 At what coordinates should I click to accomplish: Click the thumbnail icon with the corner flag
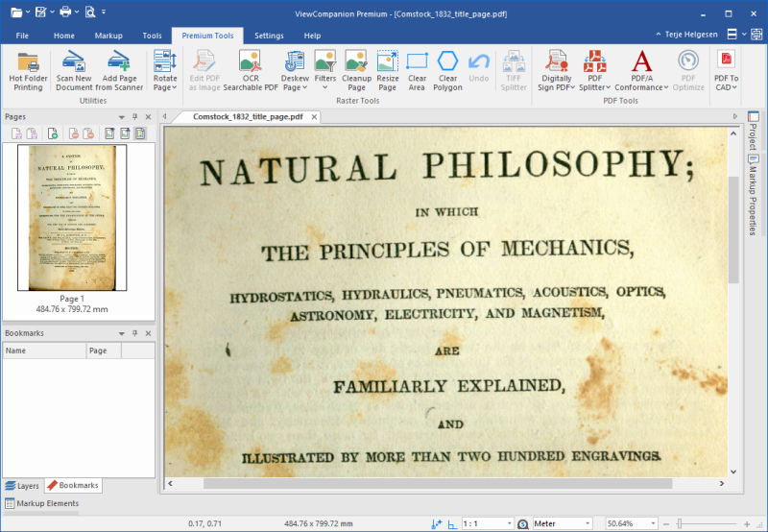(x=109, y=133)
